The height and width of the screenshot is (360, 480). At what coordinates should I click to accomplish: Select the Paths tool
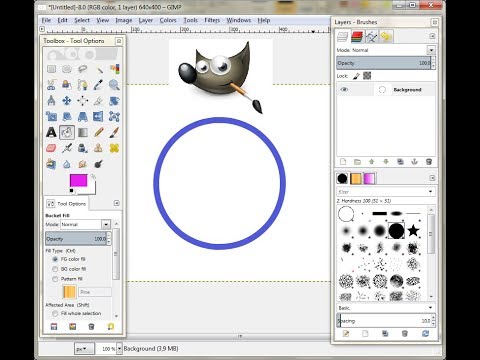tap(83, 85)
